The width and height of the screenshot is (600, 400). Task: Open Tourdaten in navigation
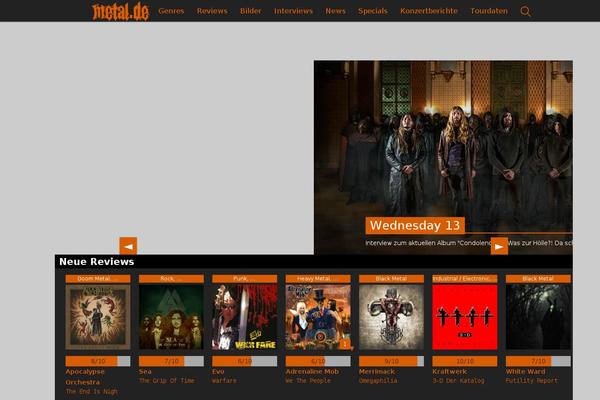[489, 11]
